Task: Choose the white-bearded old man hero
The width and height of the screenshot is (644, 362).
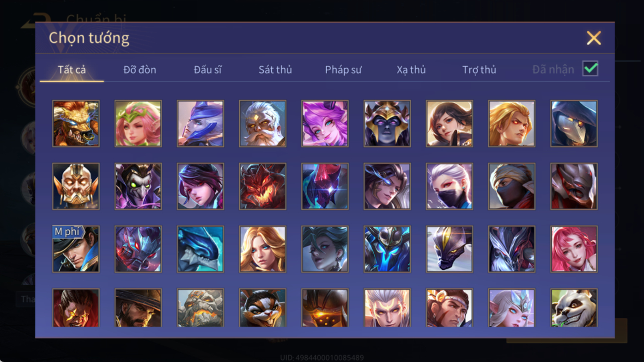Action: pyautogui.click(x=262, y=123)
